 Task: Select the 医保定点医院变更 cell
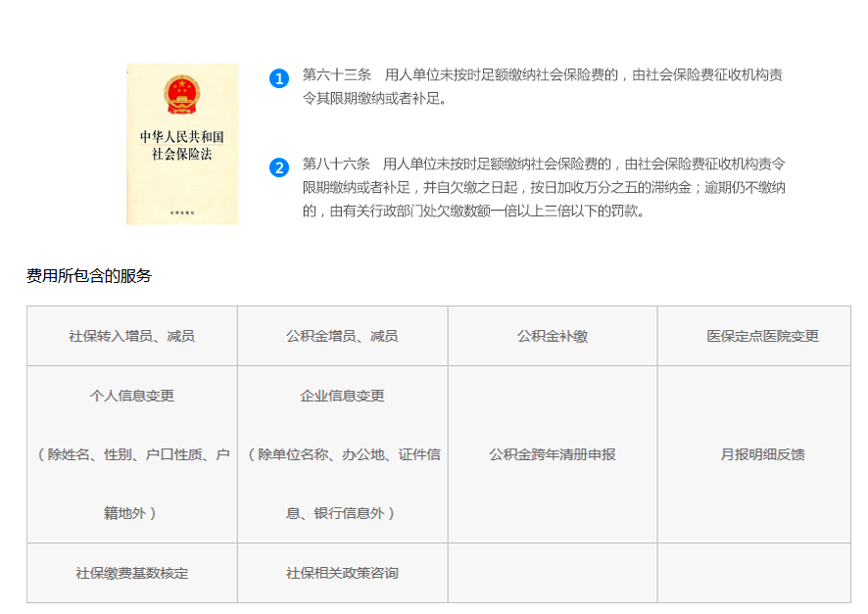[x=762, y=336]
